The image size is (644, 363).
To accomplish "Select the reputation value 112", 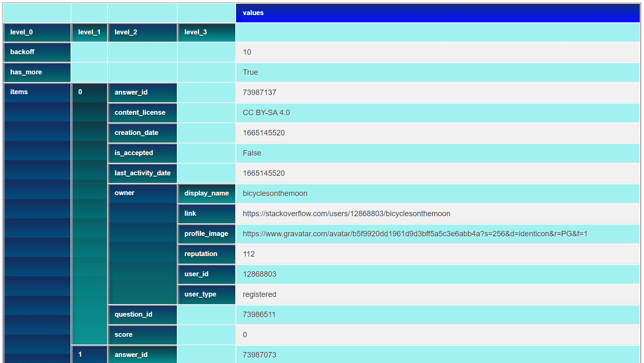I will tap(249, 254).
